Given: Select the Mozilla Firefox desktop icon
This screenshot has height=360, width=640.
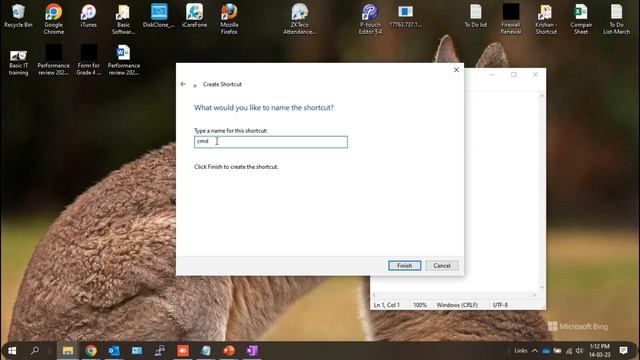Looking at the screenshot, I should 229,19.
